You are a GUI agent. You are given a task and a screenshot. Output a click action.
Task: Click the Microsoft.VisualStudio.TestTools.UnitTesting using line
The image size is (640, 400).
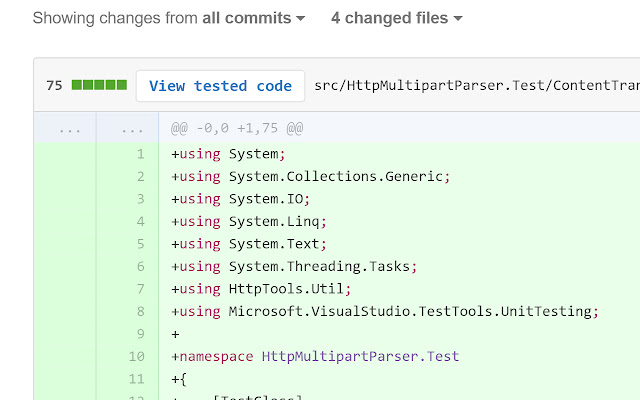pyautogui.click(x=385, y=311)
